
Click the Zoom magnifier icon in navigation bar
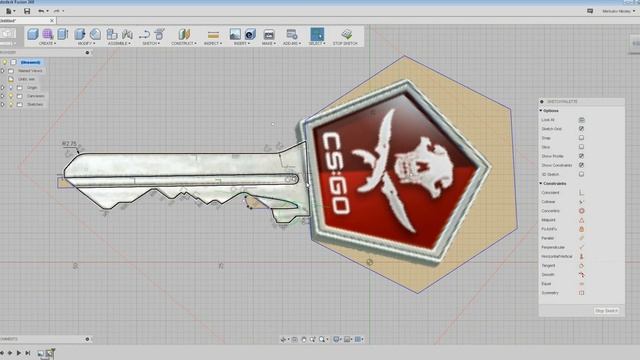pyautogui.click(x=322, y=339)
